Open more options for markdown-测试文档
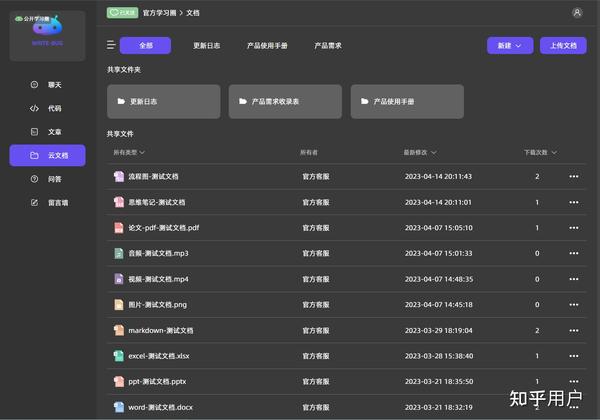600x420 pixels. click(574, 330)
